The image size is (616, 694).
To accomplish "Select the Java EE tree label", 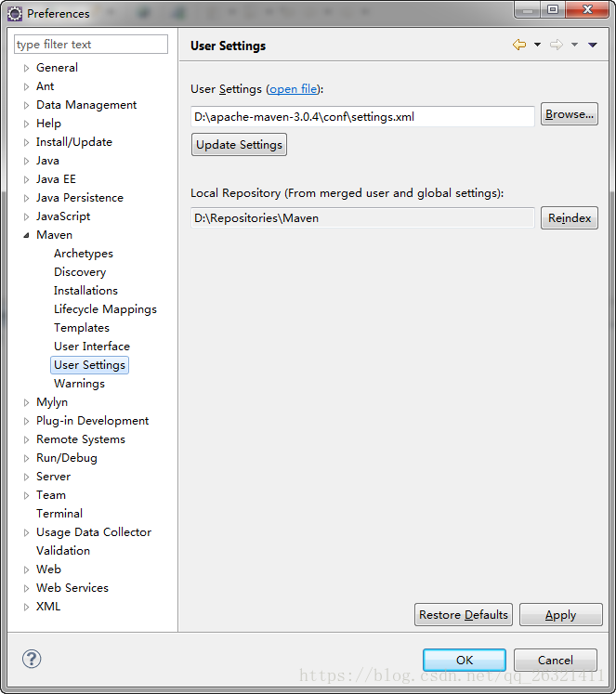I will coord(56,179).
